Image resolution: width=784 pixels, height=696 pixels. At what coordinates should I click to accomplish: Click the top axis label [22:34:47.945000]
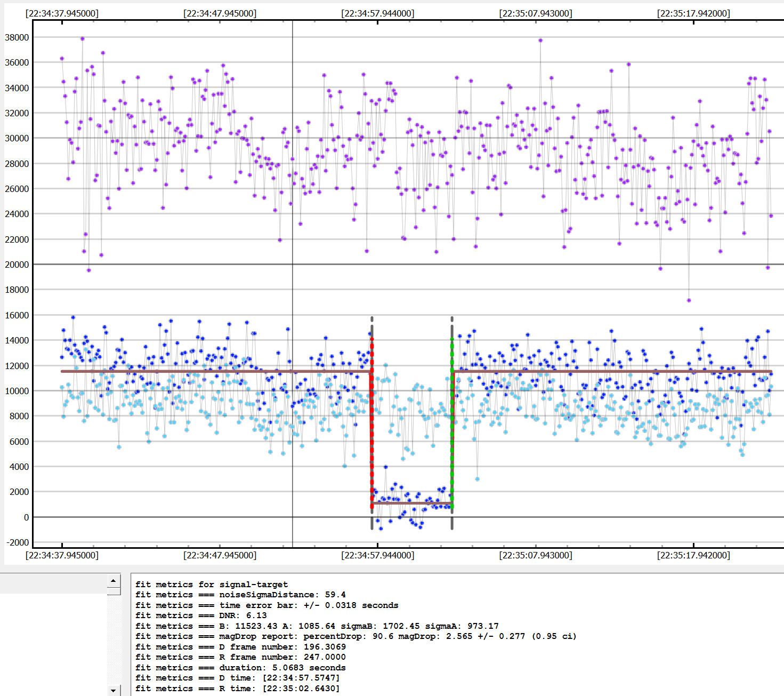tap(220, 13)
